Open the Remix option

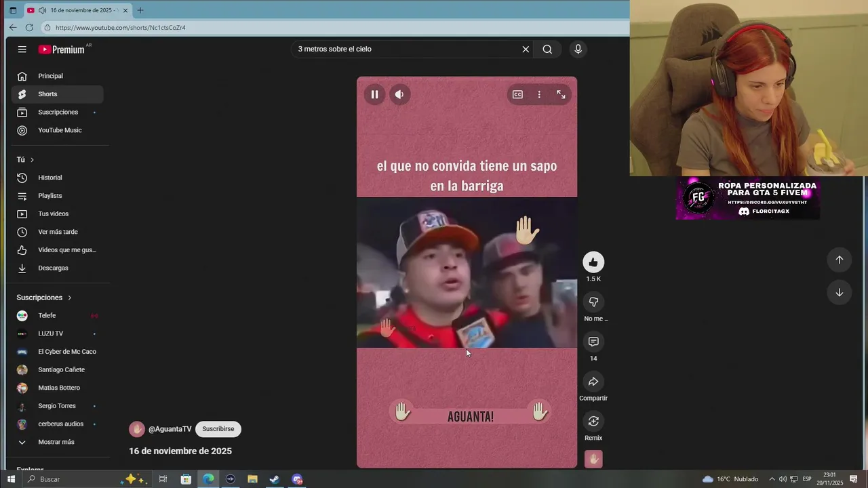click(593, 421)
